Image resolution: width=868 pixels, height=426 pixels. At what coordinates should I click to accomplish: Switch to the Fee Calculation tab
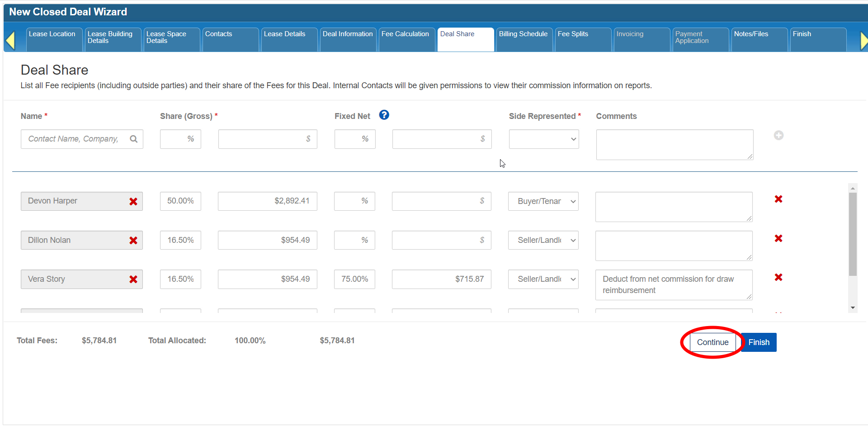click(x=406, y=39)
